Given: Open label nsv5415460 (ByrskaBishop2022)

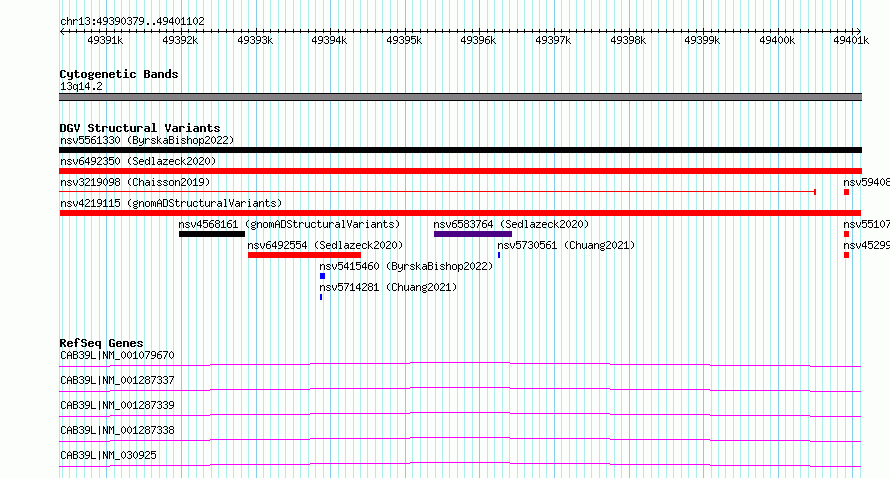Looking at the screenshot, I should [x=406, y=266].
